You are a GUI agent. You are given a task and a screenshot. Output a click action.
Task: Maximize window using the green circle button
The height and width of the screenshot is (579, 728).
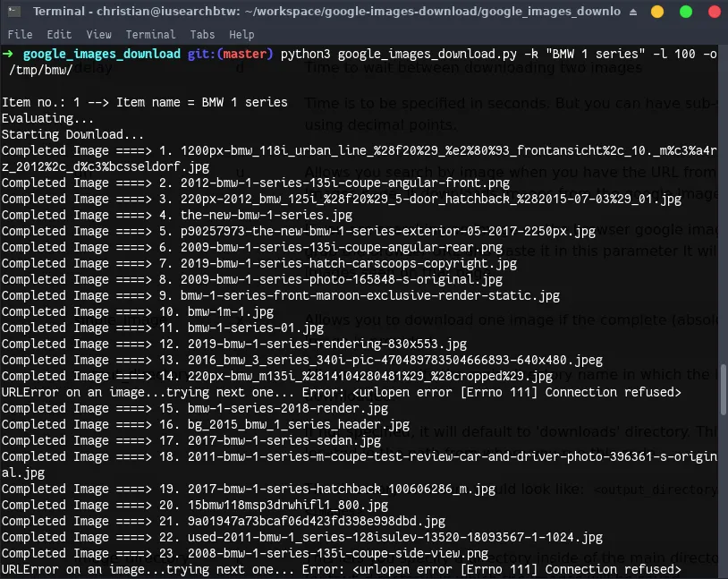tap(686, 13)
